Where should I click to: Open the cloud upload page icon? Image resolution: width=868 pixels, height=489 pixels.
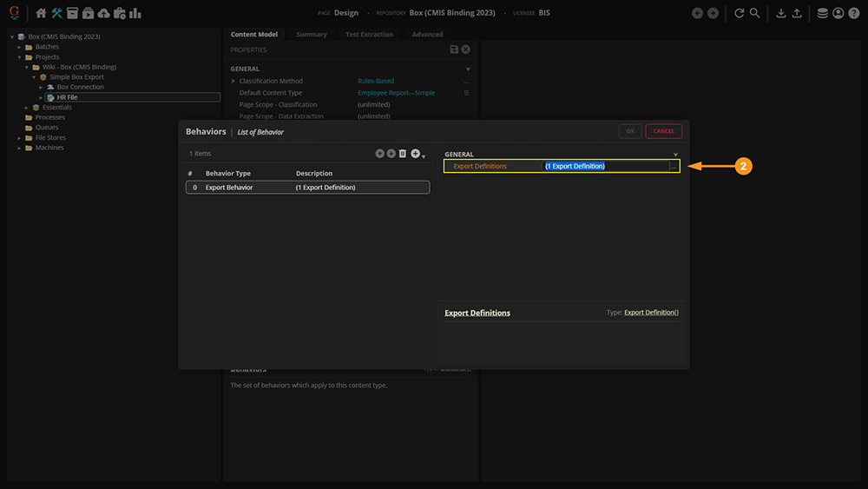click(104, 13)
